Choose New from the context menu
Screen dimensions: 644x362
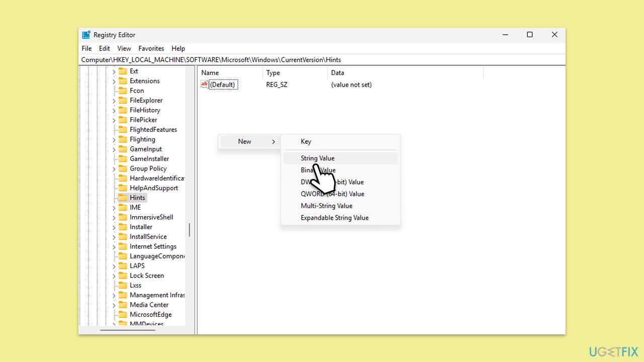pos(249,141)
